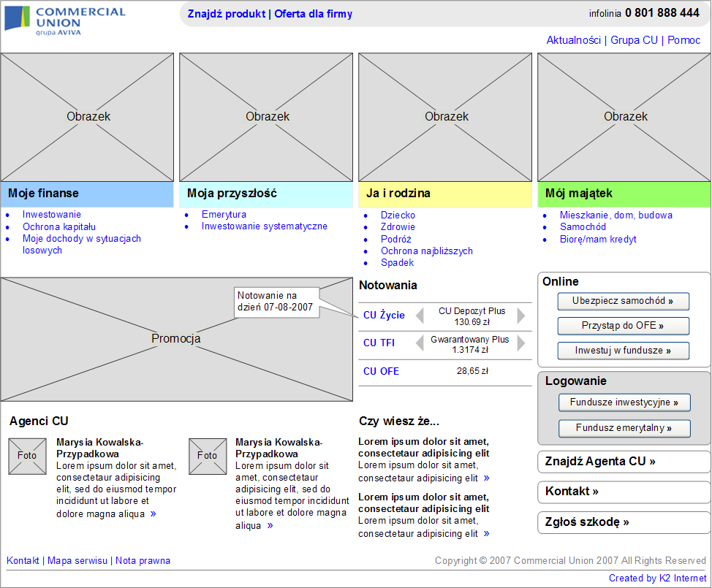Viewport: 712px width, 588px height.
Task: Click right arrow beside CU Depozyt Plus
Action: pyautogui.click(x=521, y=316)
